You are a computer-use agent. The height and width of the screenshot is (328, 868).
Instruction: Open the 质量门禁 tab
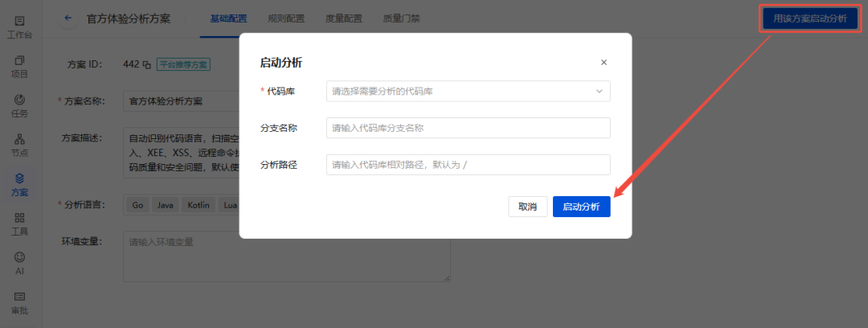(x=401, y=18)
